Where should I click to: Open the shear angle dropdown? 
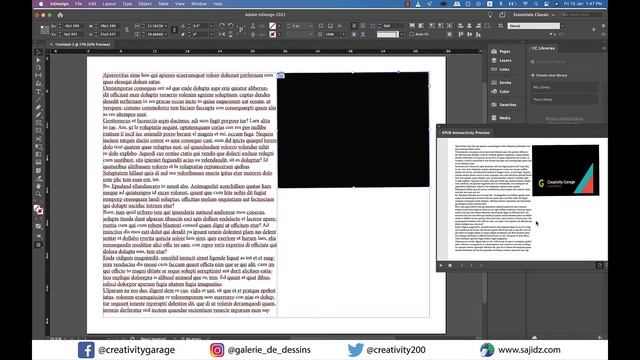click(x=211, y=34)
